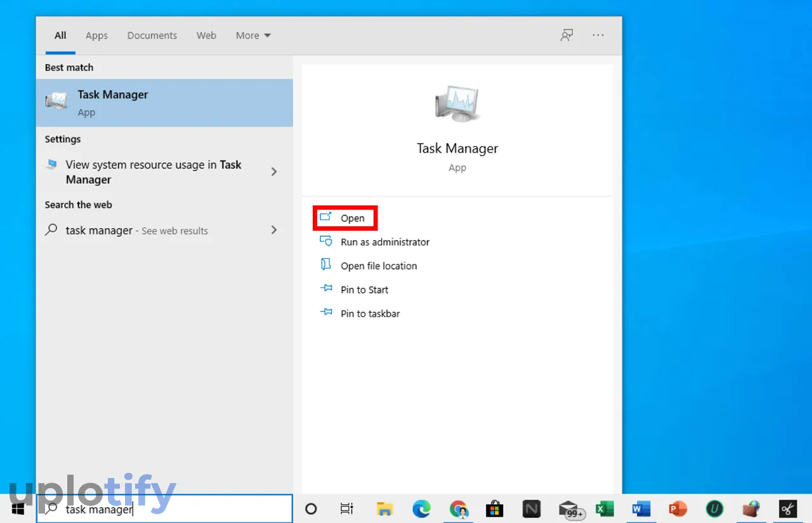Open the scissors snipping app on taskbar
This screenshot has width=812, height=523.
pos(788,508)
